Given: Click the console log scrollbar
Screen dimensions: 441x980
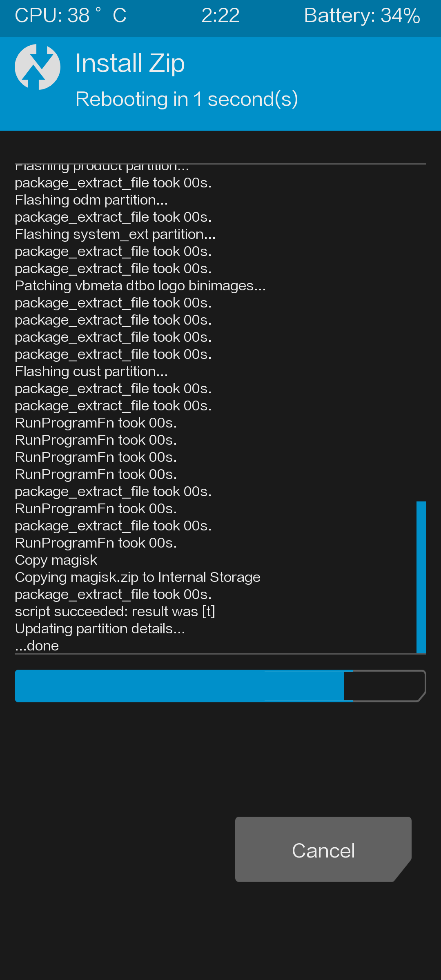Looking at the screenshot, I should [x=421, y=577].
